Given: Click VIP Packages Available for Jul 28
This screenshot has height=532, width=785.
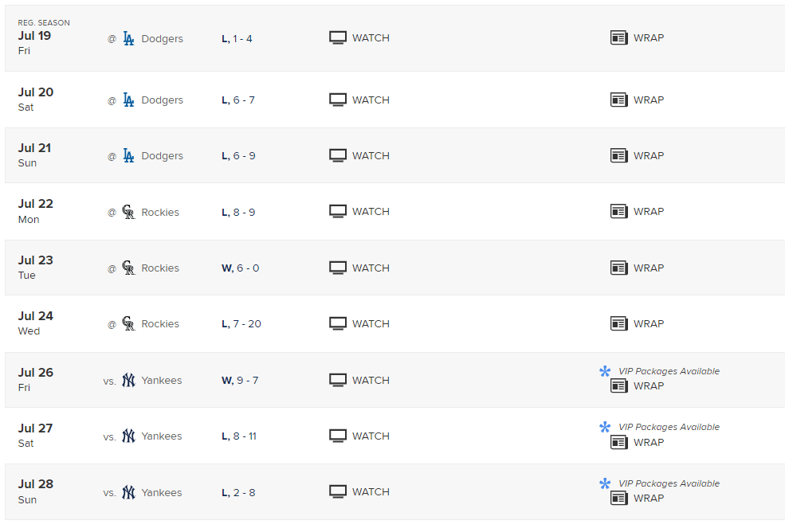Looking at the screenshot, I should click(x=669, y=483).
